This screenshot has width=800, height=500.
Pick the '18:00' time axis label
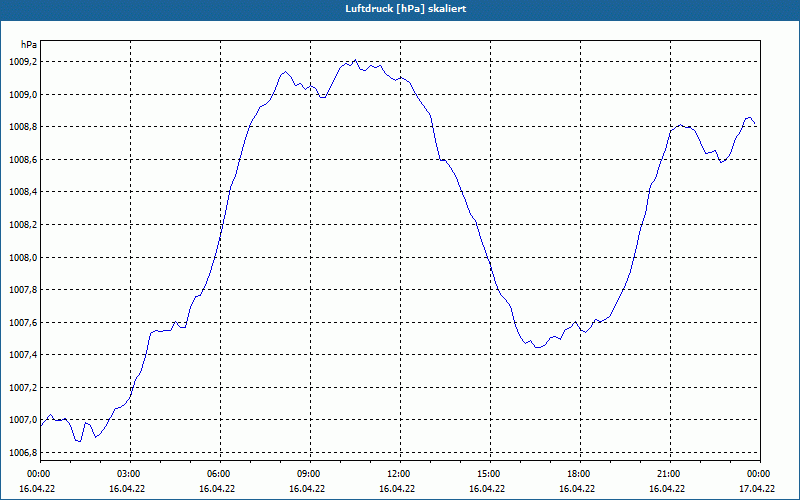click(x=579, y=474)
